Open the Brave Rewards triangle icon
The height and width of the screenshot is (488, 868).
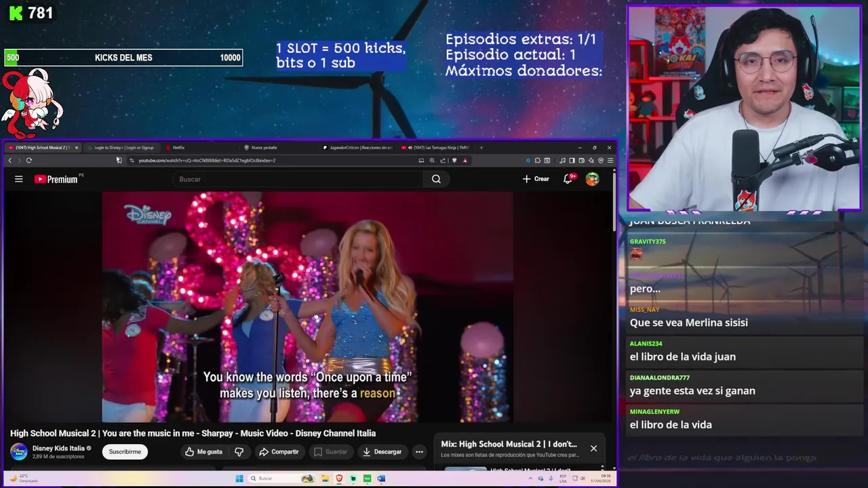[465, 161]
